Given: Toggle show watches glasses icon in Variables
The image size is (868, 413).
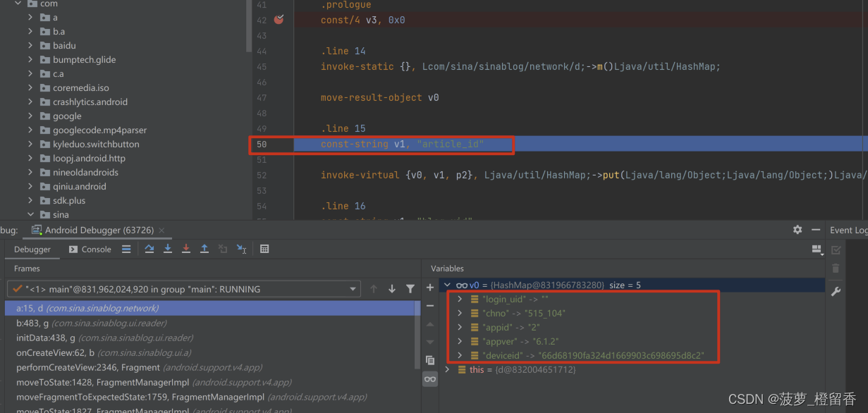Looking at the screenshot, I should point(430,379).
